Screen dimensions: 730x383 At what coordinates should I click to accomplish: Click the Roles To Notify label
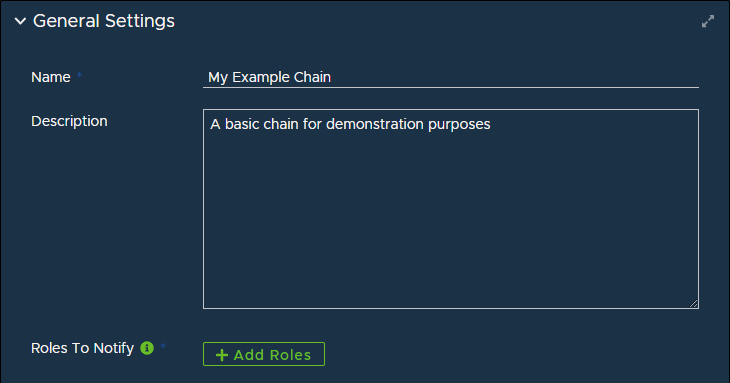coord(82,348)
